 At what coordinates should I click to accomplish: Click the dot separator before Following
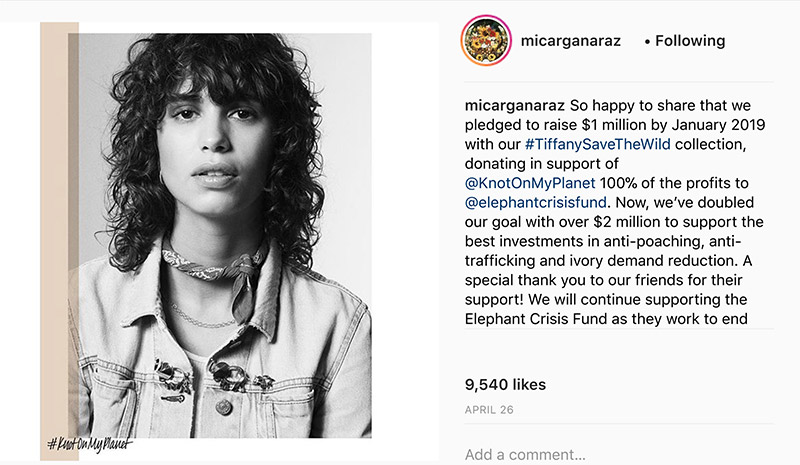pyautogui.click(x=647, y=42)
